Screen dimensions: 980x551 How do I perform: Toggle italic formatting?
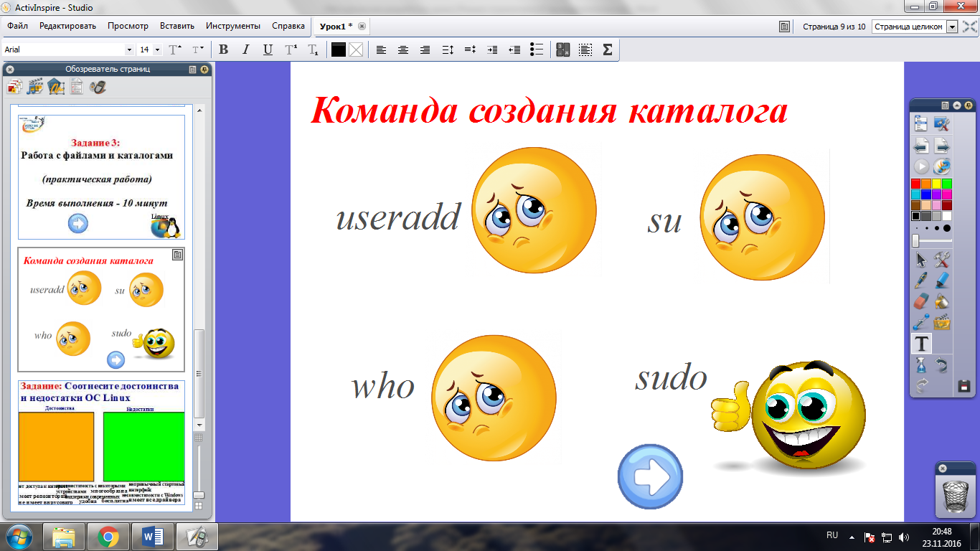[245, 50]
